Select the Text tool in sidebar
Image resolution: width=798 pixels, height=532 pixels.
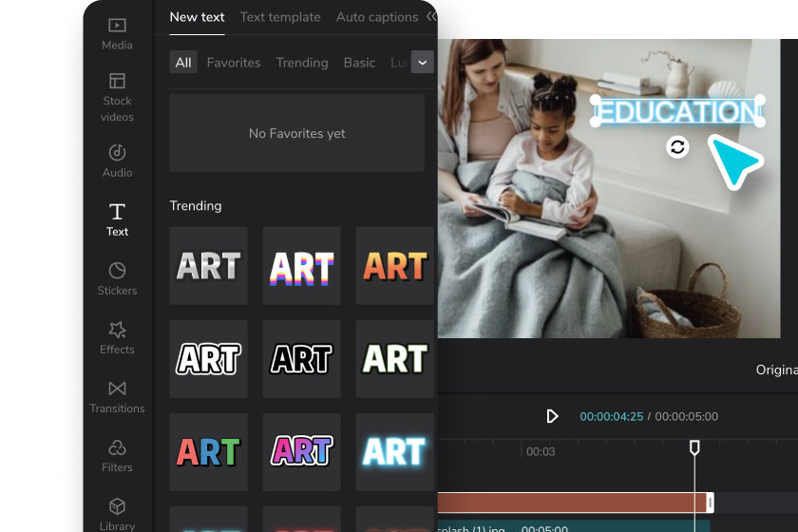coord(117,220)
